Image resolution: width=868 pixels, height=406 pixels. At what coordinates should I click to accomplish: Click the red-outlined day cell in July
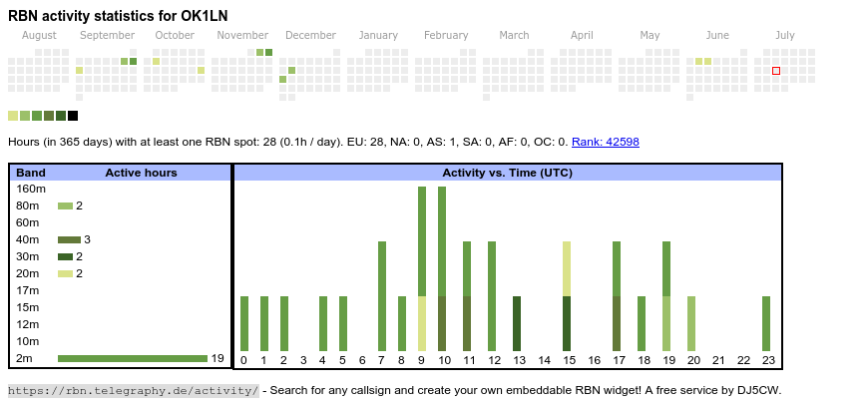click(776, 71)
